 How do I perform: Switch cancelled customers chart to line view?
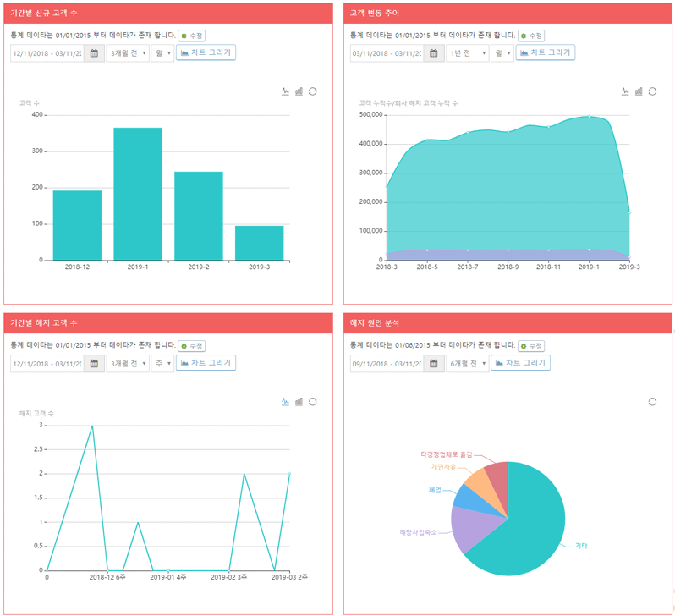(285, 401)
